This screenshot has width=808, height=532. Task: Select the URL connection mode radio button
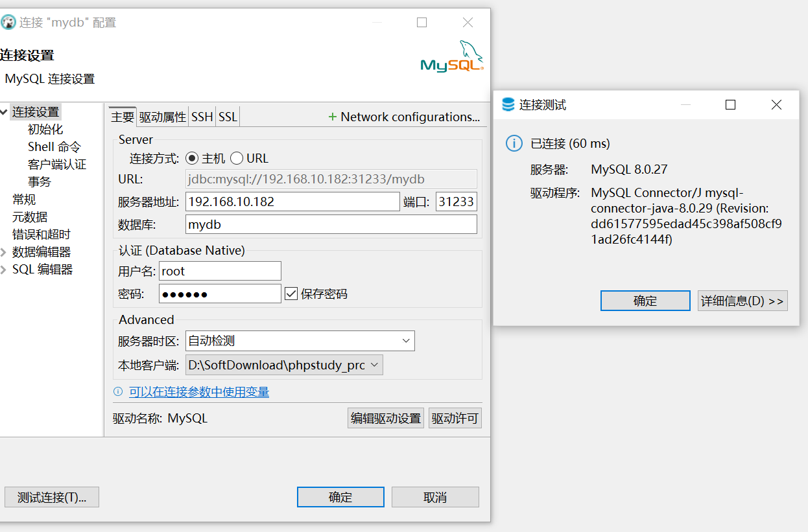(x=237, y=158)
